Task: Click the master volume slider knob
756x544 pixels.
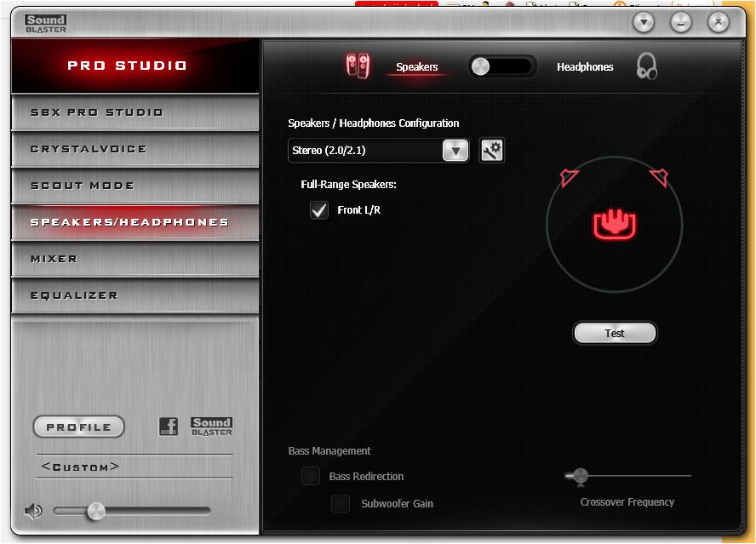Action: tap(95, 511)
